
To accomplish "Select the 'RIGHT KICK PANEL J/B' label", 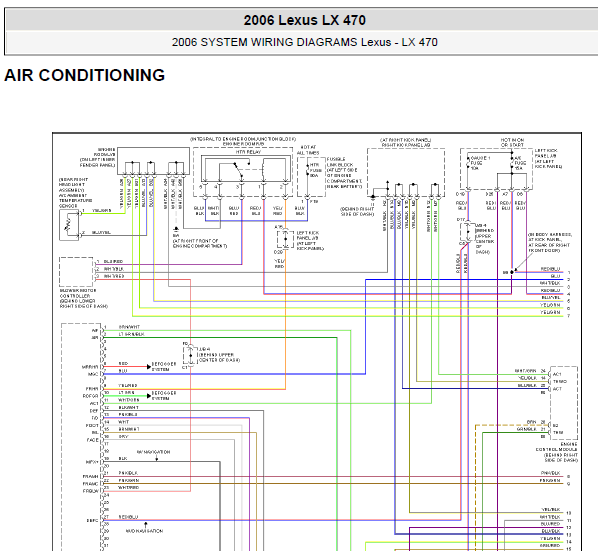I will (405, 145).
